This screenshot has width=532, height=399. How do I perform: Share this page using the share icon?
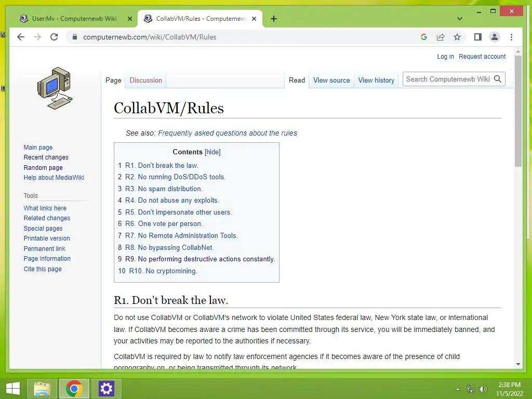pos(441,37)
